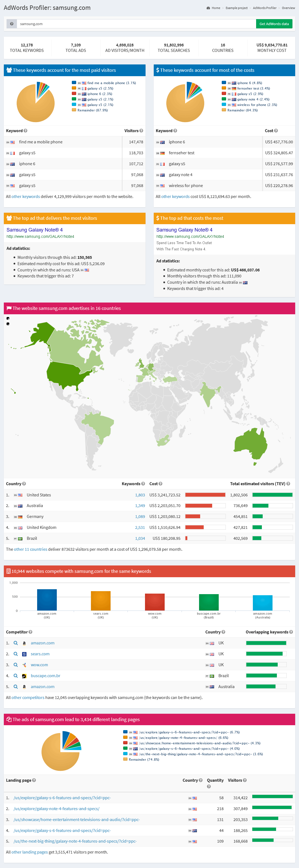Open the other landing pages link
This screenshot has height=868, width=299.
(30, 852)
